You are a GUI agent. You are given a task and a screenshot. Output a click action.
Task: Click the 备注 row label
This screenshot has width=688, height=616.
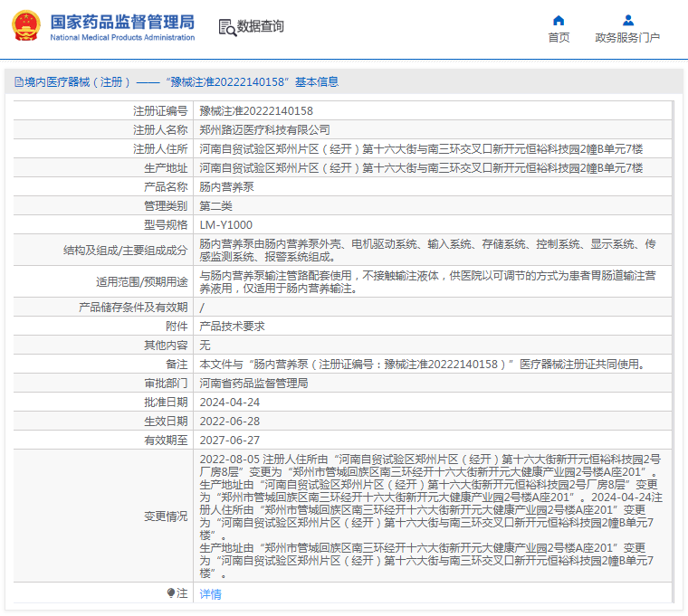[177, 364]
